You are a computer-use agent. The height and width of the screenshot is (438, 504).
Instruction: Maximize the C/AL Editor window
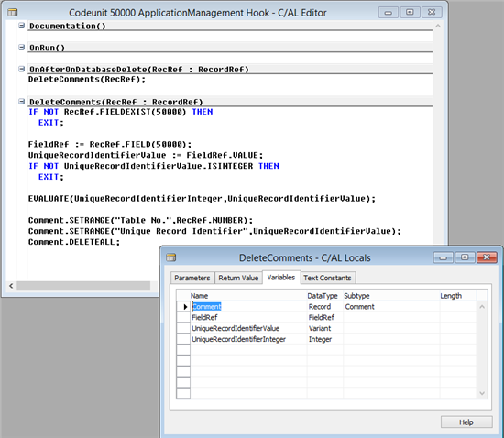point(410,13)
